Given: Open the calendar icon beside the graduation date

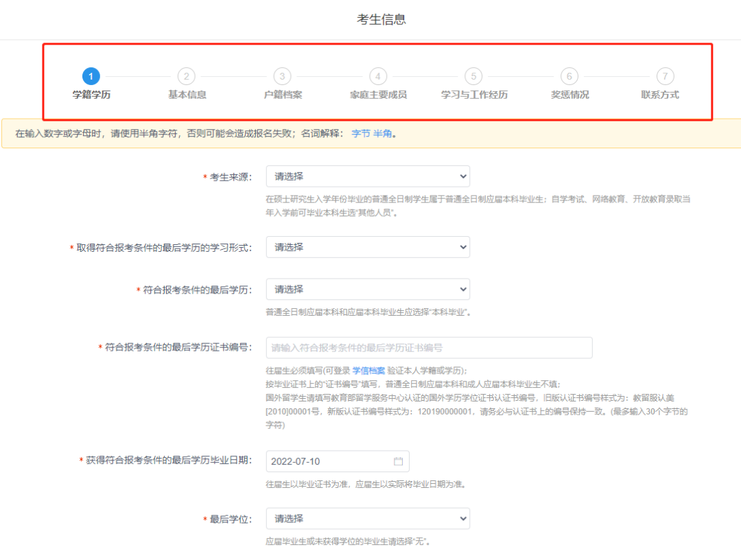Looking at the screenshot, I should click(398, 460).
